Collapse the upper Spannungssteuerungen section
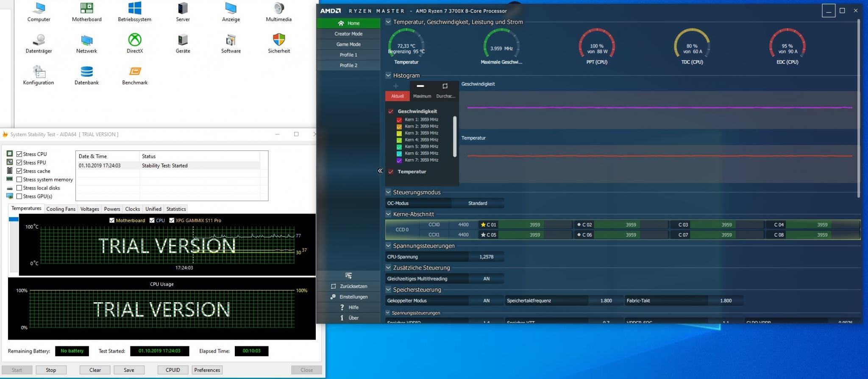868x379 pixels. click(x=388, y=246)
